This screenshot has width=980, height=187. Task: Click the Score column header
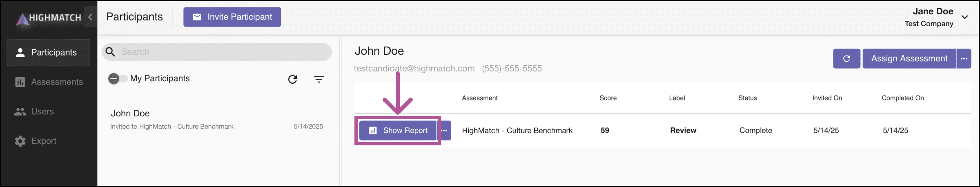pos(608,98)
